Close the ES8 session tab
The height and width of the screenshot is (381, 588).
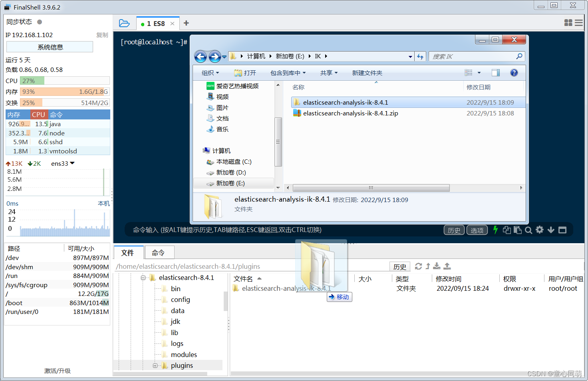click(173, 24)
